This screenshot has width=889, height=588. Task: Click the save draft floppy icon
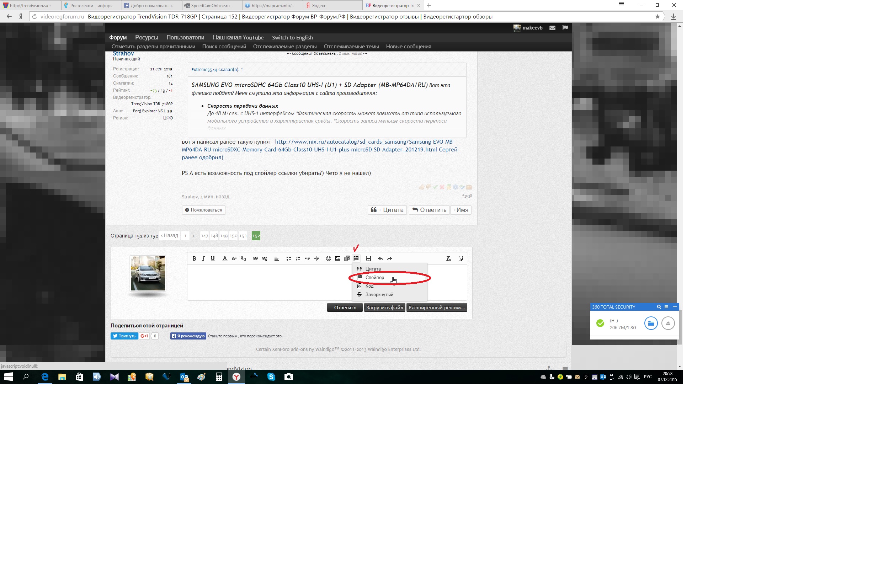coord(368,258)
